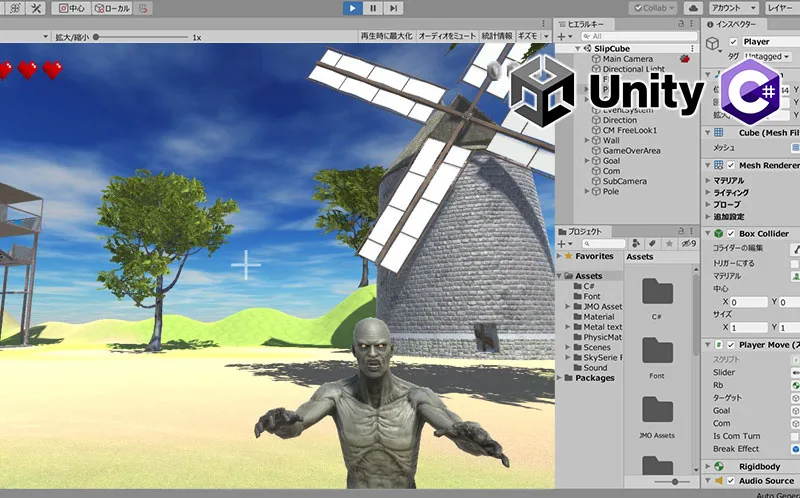This screenshot has height=498, width=800.
Task: Click the Rigidbody component icon
Action: [x=718, y=466]
